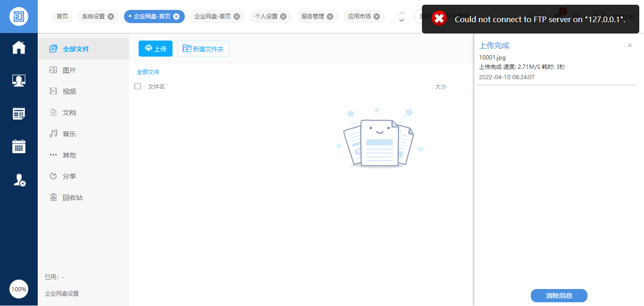The width and height of the screenshot is (644, 306).
Task: Click the 音乐 music note icon
Action: [x=53, y=134]
